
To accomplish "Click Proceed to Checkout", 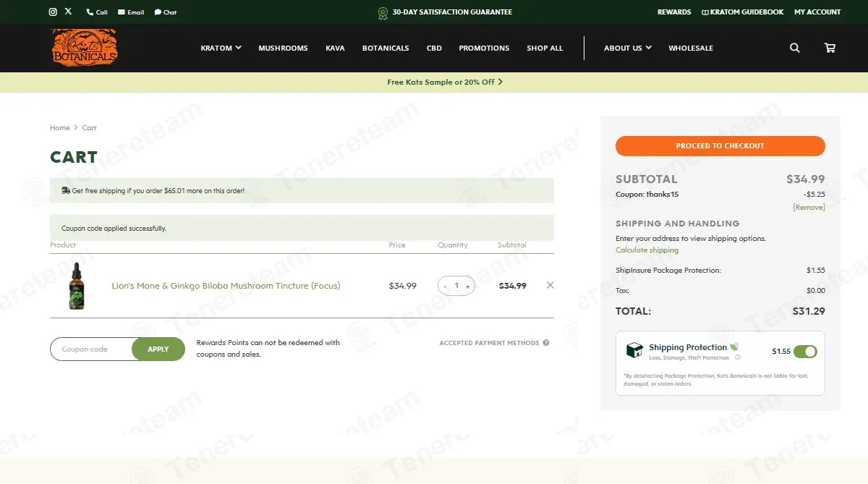I will [x=720, y=145].
